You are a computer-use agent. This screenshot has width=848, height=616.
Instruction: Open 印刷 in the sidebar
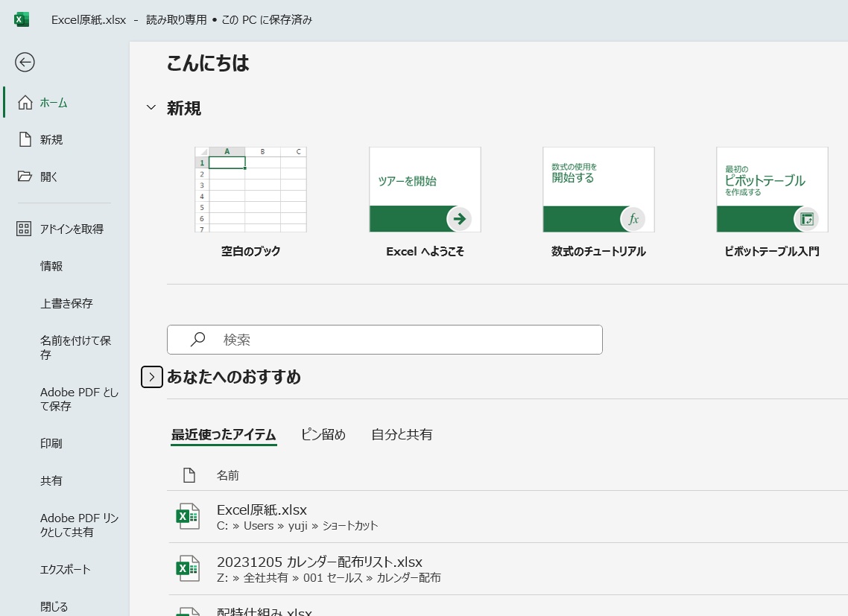point(51,443)
